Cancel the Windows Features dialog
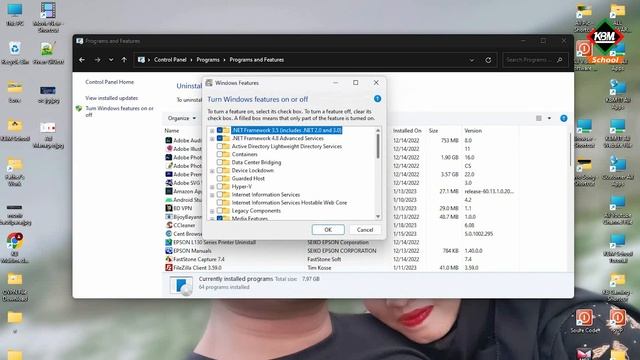This screenshot has height=360, width=640. pos(364,230)
